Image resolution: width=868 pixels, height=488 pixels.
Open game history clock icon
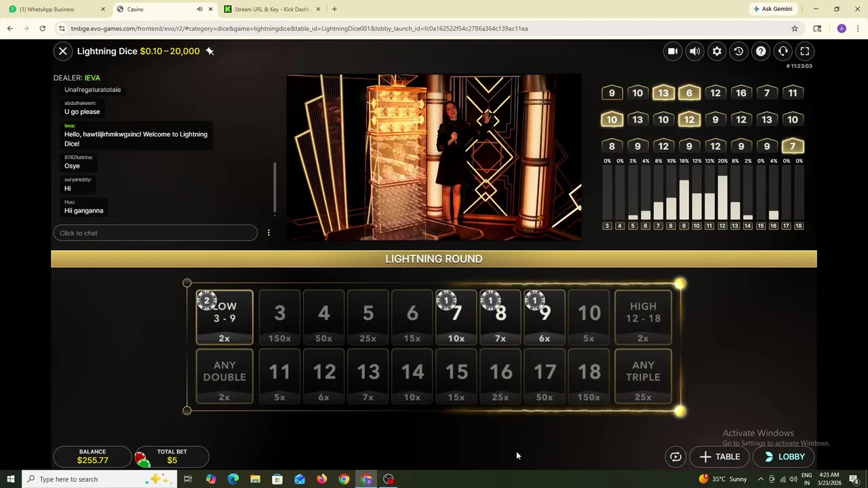(x=738, y=51)
